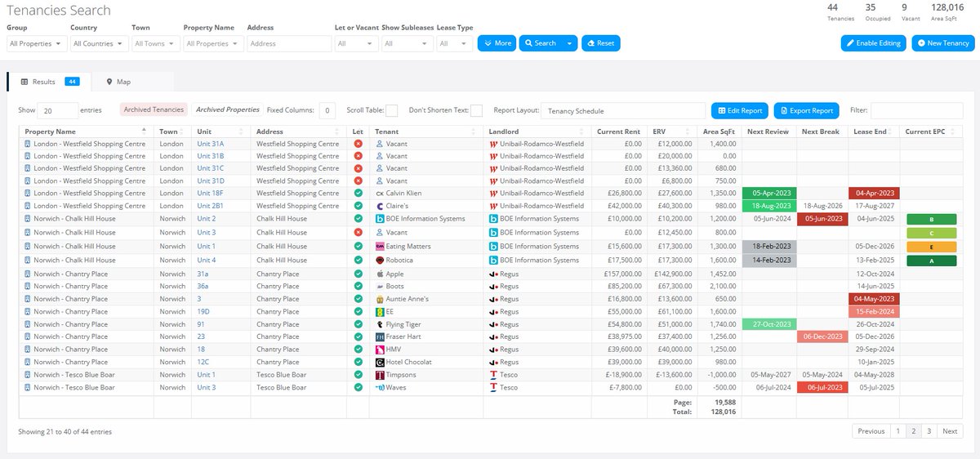Click the Robotica tenant logo icon
This screenshot has width=980, height=459.
click(379, 260)
